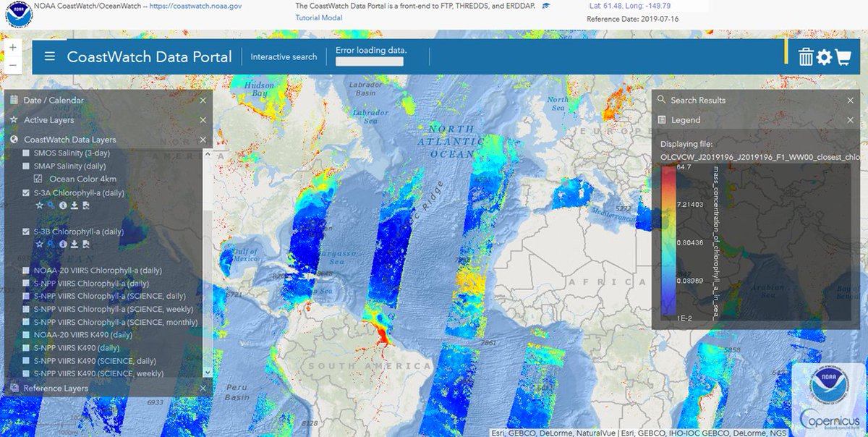Favorite S-3A Chlorophyll-a with star icon
The image size is (868, 437).
point(41,205)
